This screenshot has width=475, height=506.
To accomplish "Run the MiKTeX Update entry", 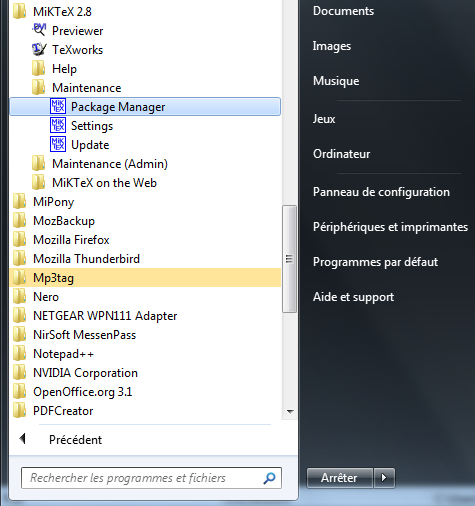I will pos(145,145).
